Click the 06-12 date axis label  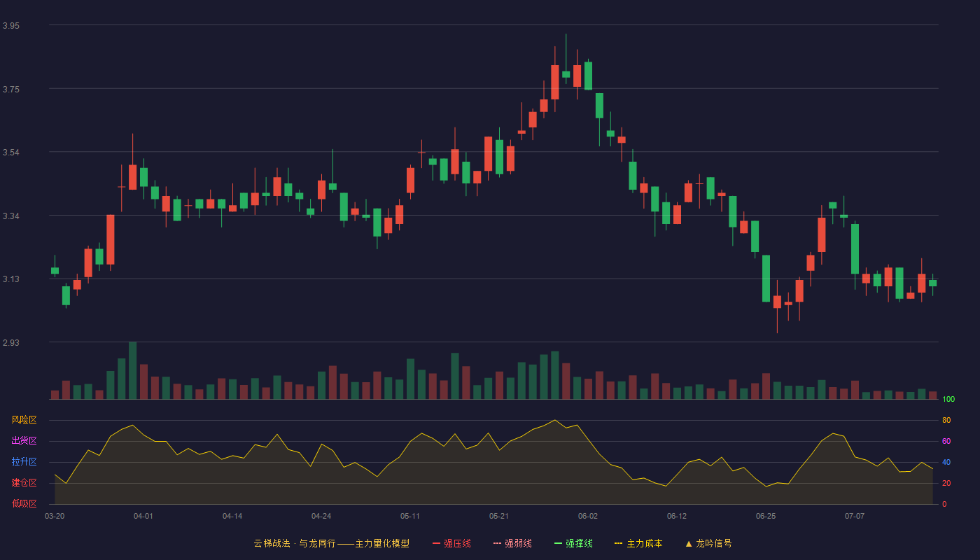[x=677, y=516]
